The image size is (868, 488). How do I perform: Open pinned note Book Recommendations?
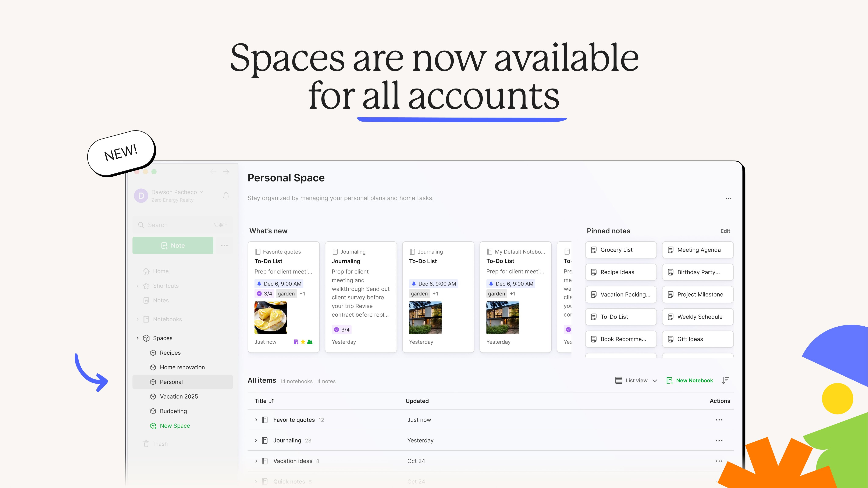click(x=621, y=339)
